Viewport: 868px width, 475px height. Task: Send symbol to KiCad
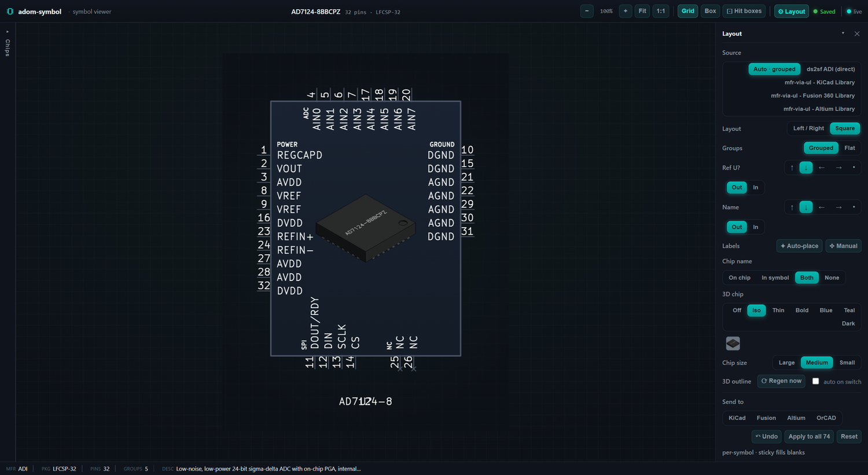click(737, 418)
